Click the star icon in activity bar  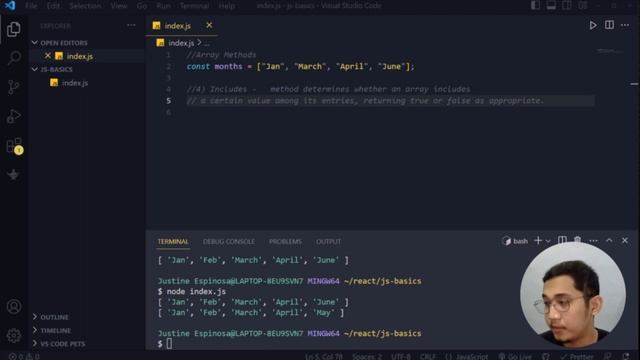click(13, 175)
